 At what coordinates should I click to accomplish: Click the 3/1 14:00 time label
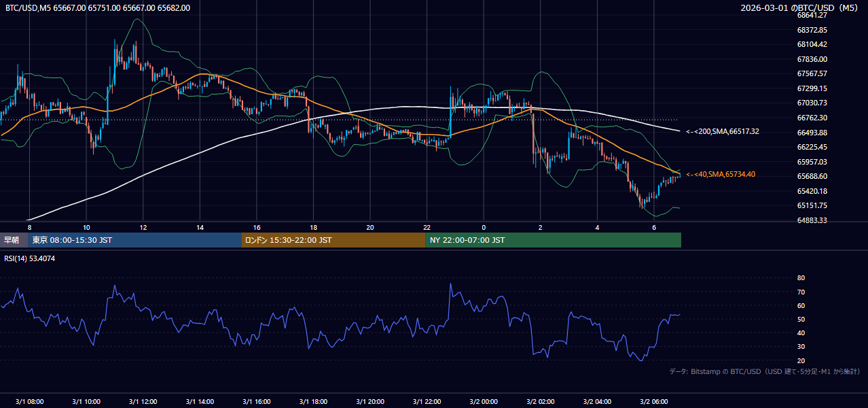click(200, 402)
